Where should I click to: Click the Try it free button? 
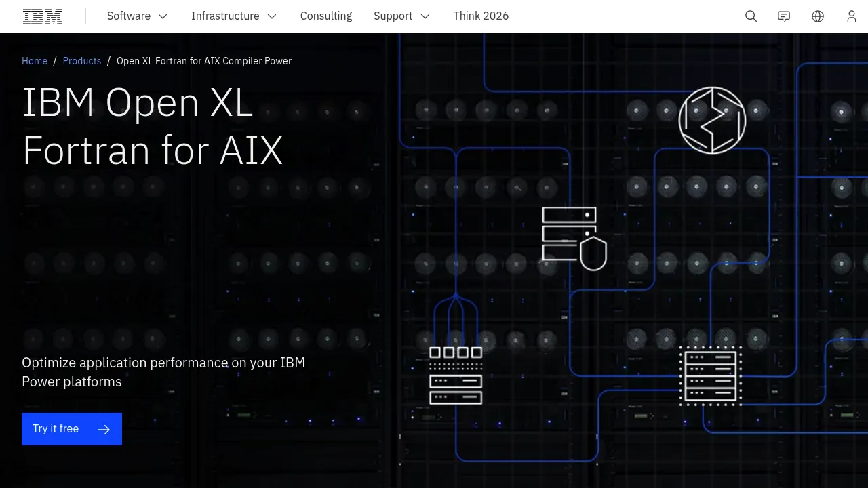click(72, 429)
